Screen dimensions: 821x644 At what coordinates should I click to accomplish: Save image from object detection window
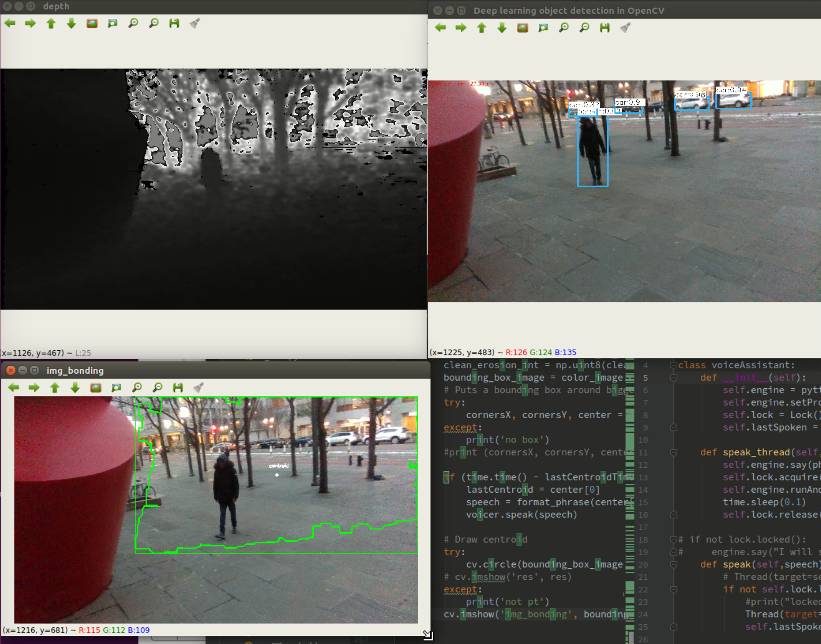(x=605, y=28)
